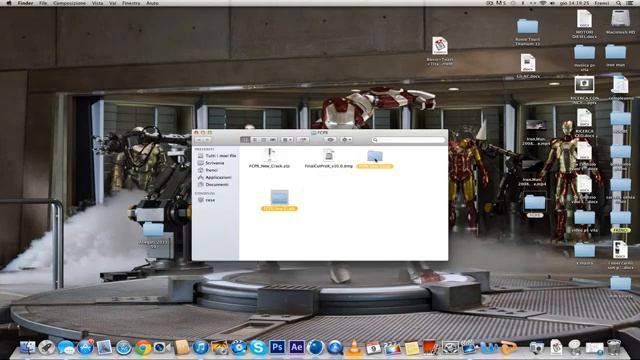Open the Finestra menu

coord(131,3)
